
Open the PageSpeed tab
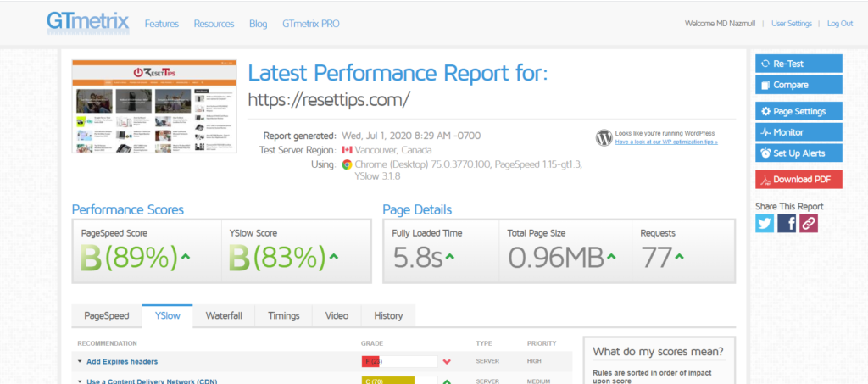[x=106, y=316]
